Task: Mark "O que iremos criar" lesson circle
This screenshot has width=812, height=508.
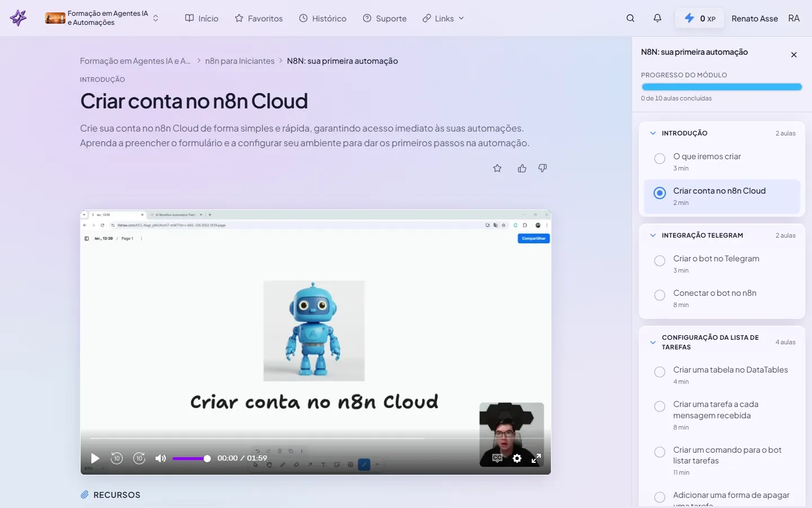Action: pyautogui.click(x=660, y=159)
